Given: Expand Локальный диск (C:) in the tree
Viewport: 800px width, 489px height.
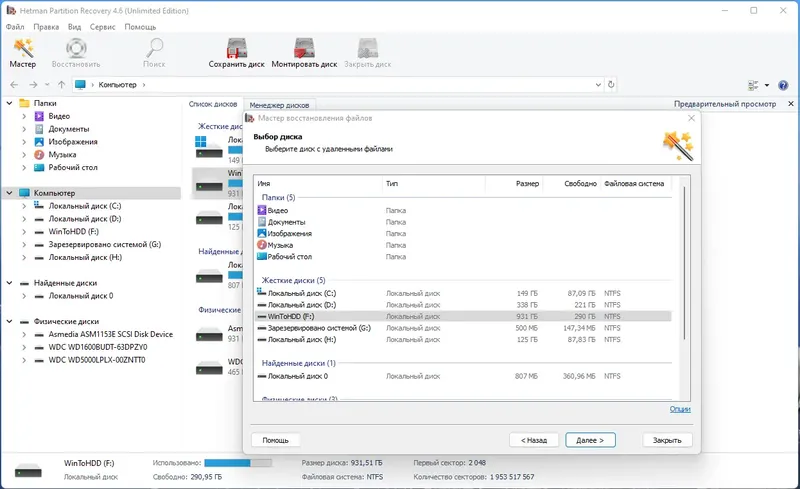Looking at the screenshot, I should pos(24,206).
